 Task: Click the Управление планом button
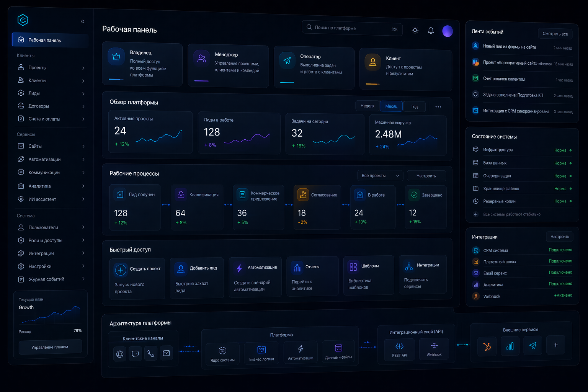(x=50, y=347)
